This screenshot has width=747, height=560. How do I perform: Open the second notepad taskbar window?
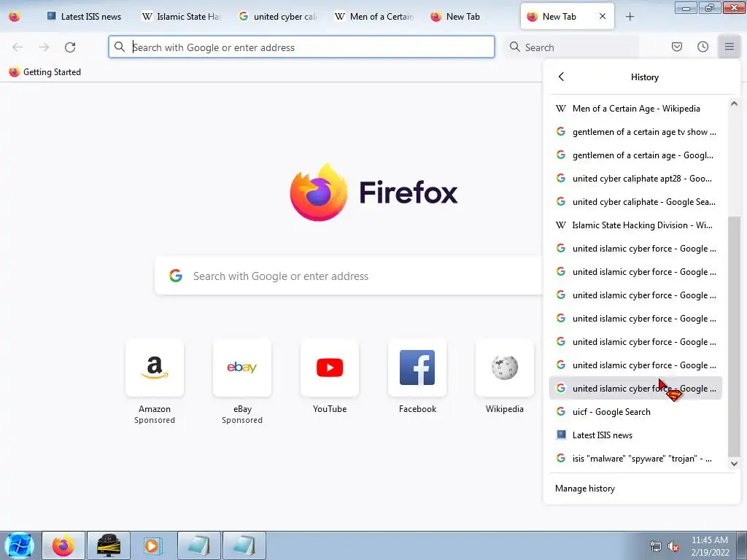pos(244,545)
